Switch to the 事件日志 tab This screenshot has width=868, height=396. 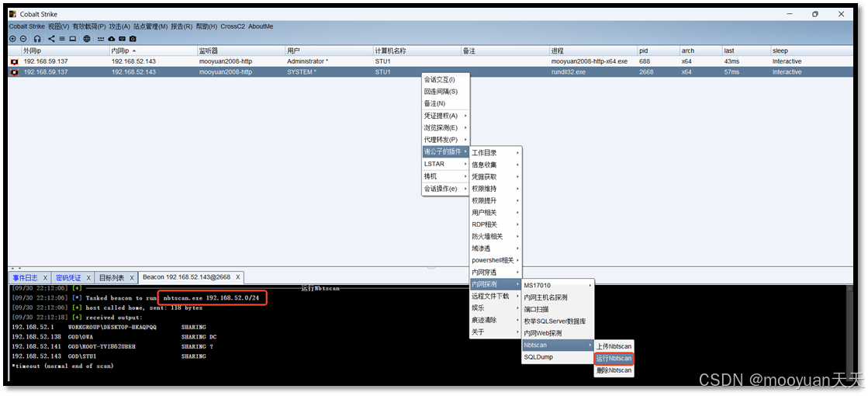pyautogui.click(x=24, y=277)
